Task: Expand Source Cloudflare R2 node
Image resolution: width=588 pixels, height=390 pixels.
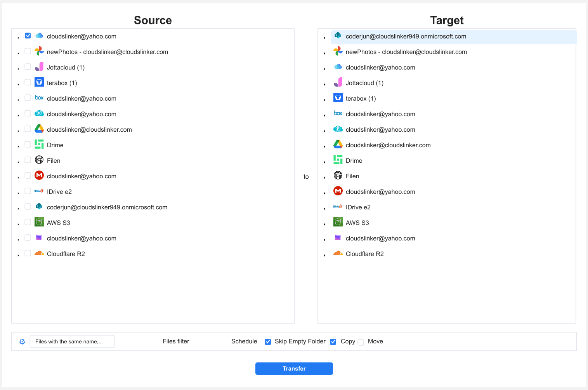Action: 18,255
